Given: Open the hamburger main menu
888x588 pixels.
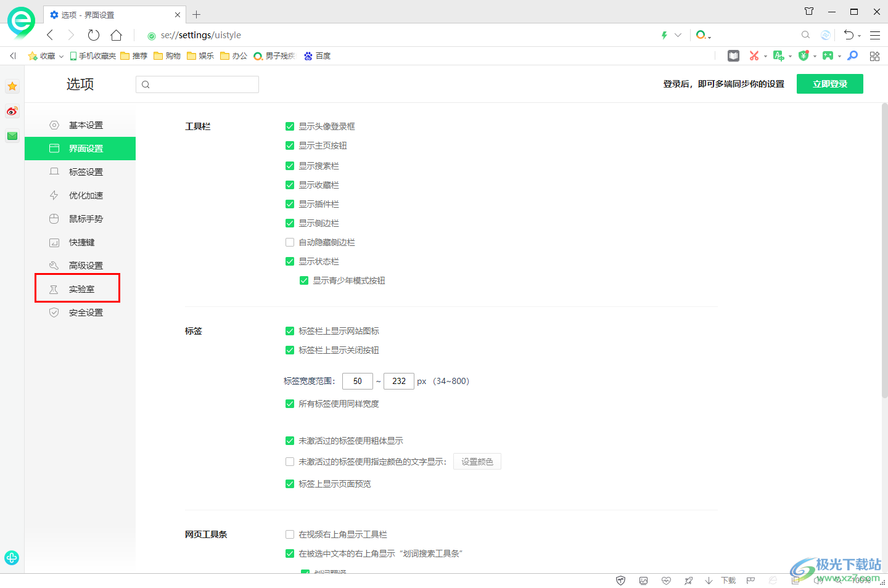Looking at the screenshot, I should pos(875,35).
